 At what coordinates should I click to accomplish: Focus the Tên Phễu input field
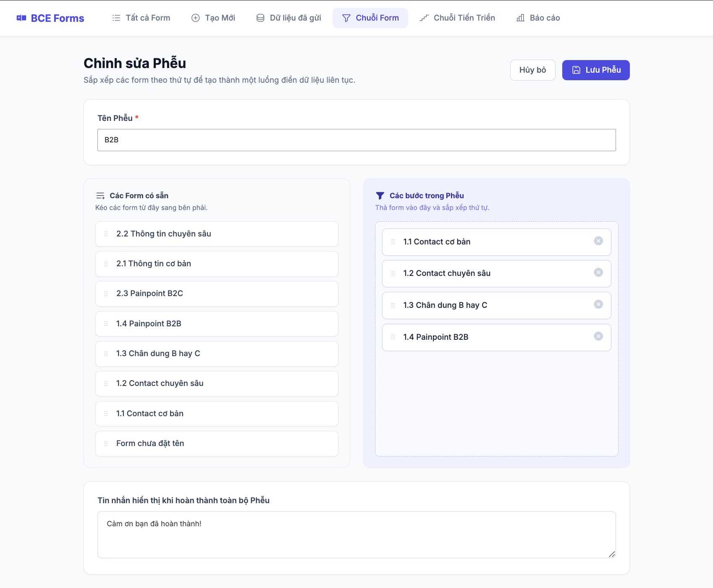click(356, 140)
